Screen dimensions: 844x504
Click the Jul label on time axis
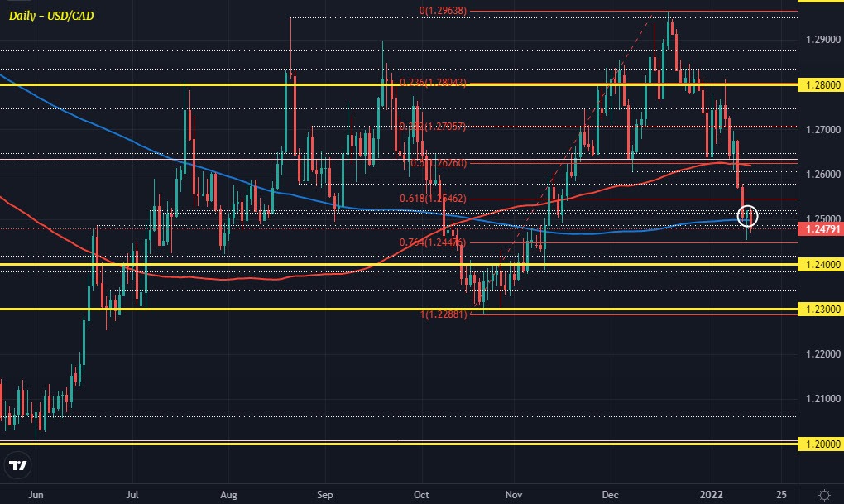point(132,494)
